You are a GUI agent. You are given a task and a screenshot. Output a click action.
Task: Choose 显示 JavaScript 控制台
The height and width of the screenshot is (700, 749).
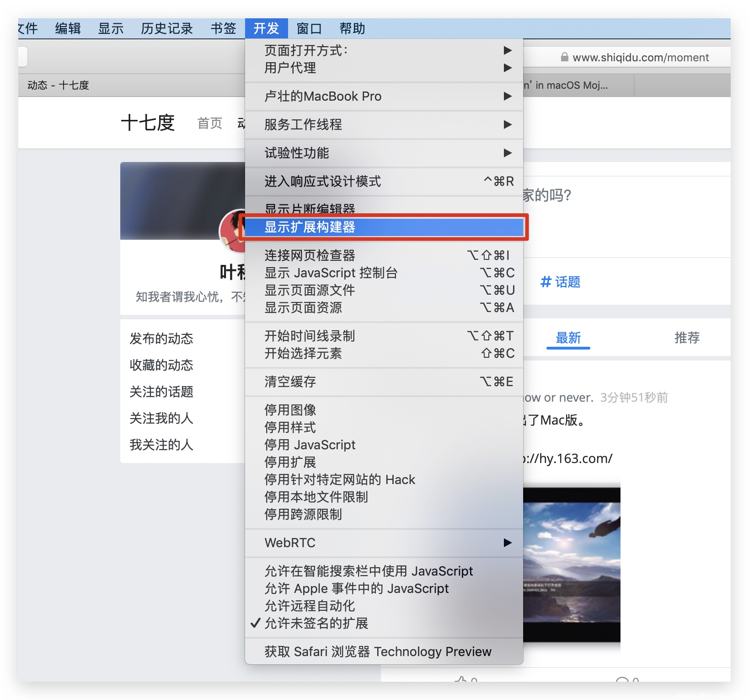click(x=384, y=273)
